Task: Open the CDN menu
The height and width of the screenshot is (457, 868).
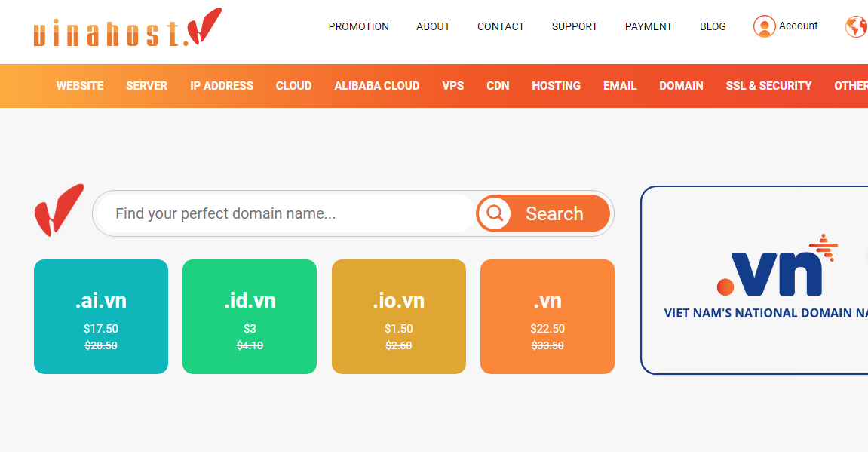Action: coord(498,86)
